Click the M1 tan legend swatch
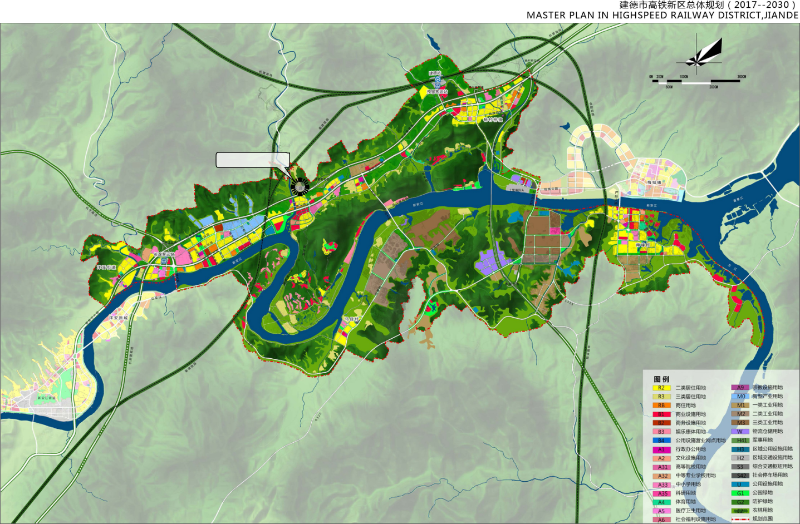Screen dimensions: 800x524 (740, 405)
